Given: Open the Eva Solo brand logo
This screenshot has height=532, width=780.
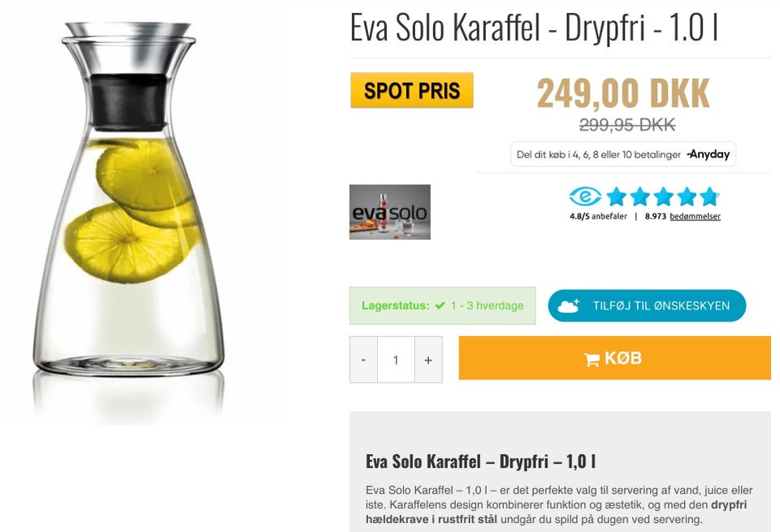Looking at the screenshot, I should pyautogui.click(x=389, y=212).
